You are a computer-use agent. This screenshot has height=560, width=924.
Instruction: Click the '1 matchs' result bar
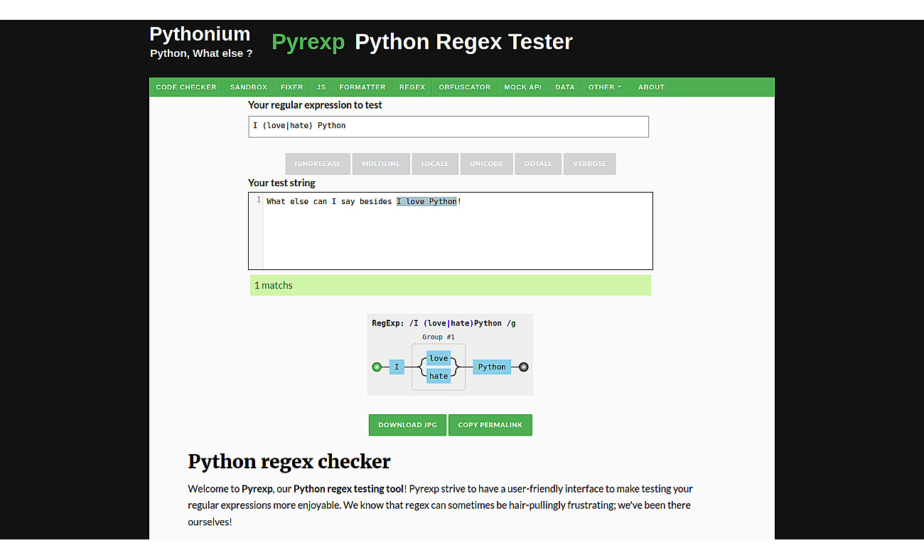click(x=450, y=286)
